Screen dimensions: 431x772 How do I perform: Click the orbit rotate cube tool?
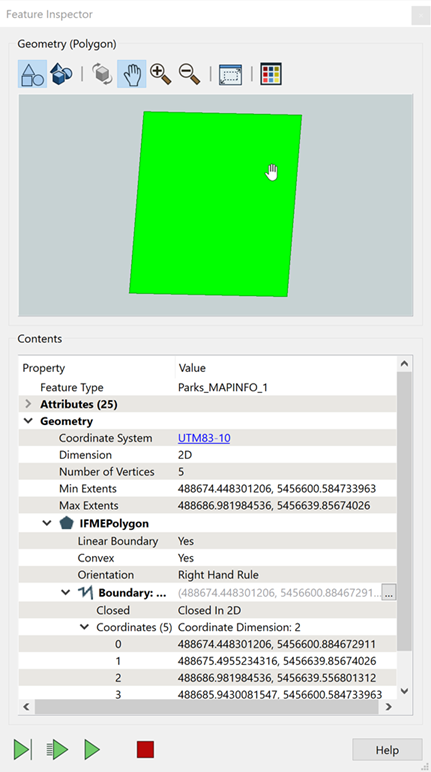(x=102, y=74)
